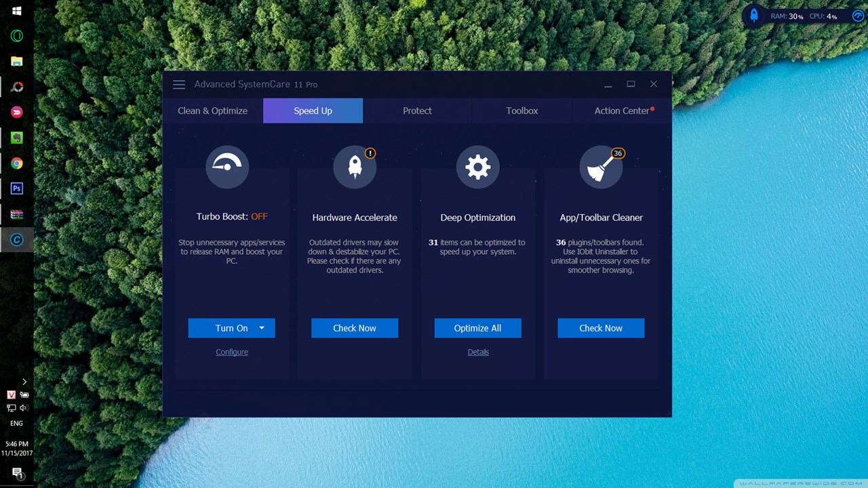
Task: Click Check Now under App/Toolbar Cleaner
Action: pyautogui.click(x=601, y=328)
